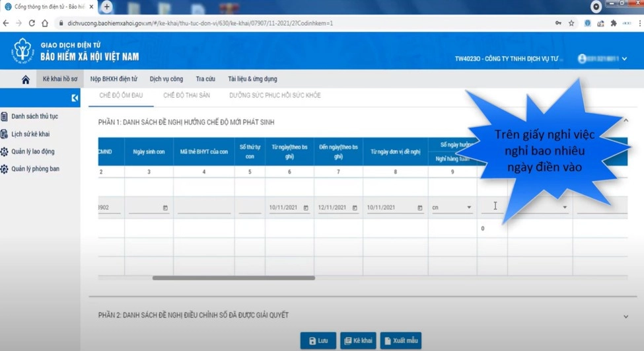Viewport: 644px width, 351px height.
Task: Reload the page in browser
Action: [32, 23]
